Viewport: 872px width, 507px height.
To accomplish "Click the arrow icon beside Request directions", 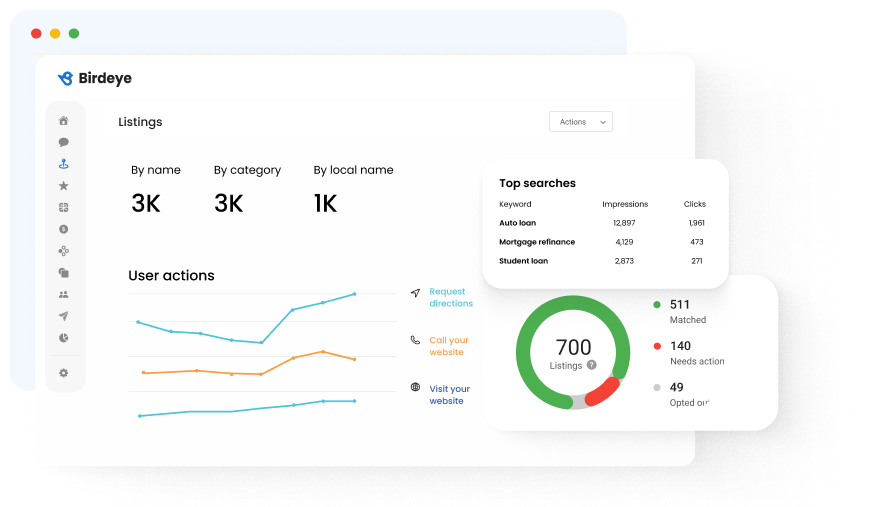I will click(415, 292).
